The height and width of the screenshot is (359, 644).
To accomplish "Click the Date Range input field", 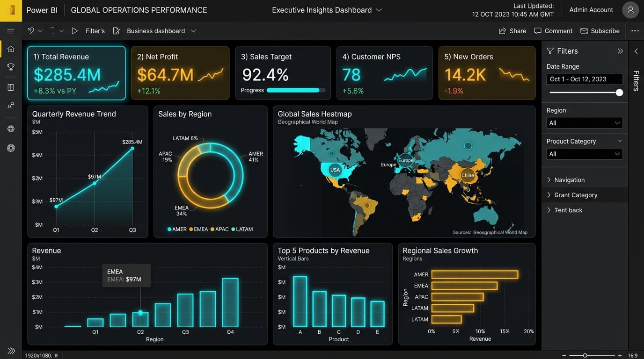I will click(585, 79).
